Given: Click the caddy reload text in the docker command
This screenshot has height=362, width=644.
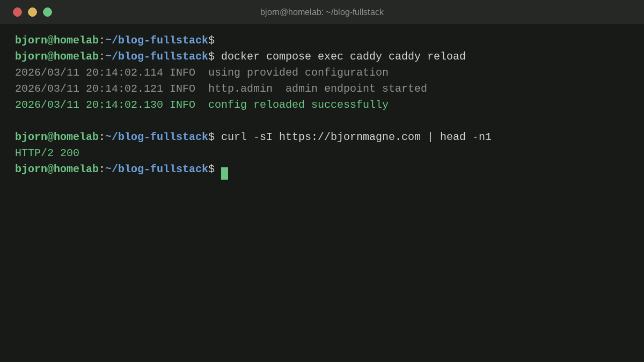Looking at the screenshot, I should pos(427,57).
